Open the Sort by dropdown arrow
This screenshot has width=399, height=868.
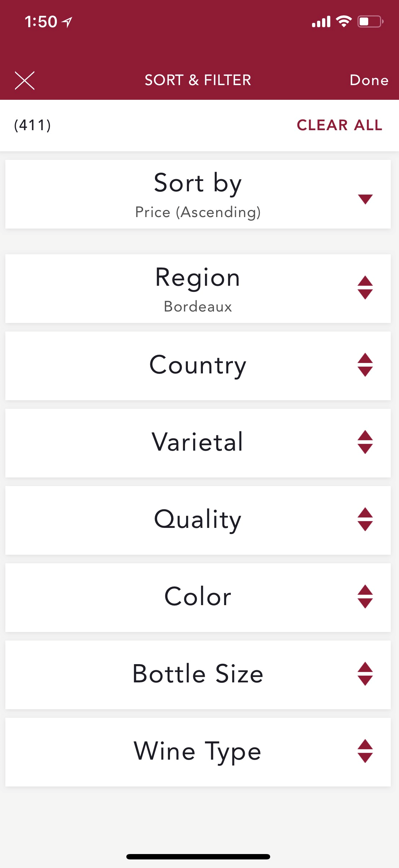tap(365, 199)
